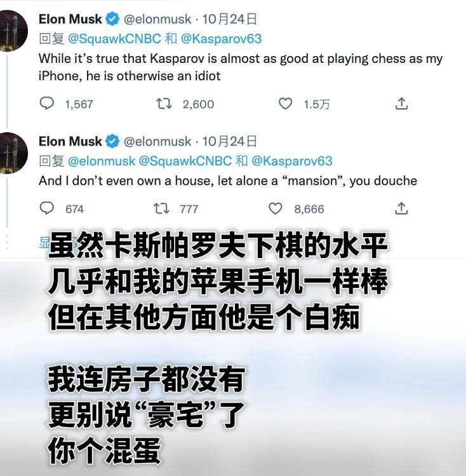Open Elon Musk name on second tweet
Image resolution: width=466 pixels, height=476 pixels.
tap(70, 142)
